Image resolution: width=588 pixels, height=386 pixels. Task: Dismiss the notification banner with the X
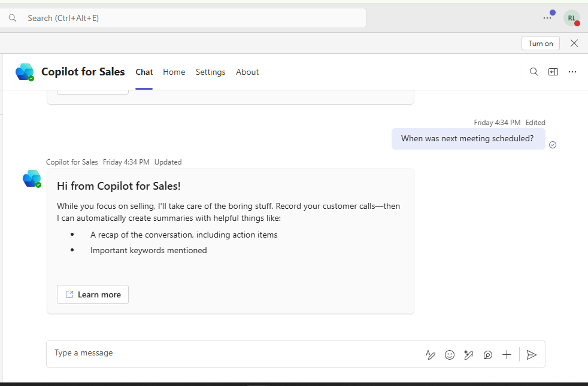pos(574,43)
